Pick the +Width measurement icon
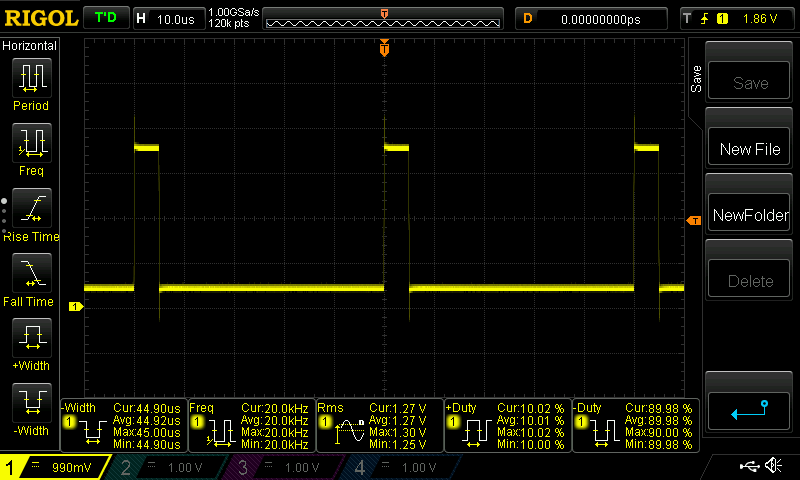The width and height of the screenshot is (800, 480). pyautogui.click(x=32, y=338)
